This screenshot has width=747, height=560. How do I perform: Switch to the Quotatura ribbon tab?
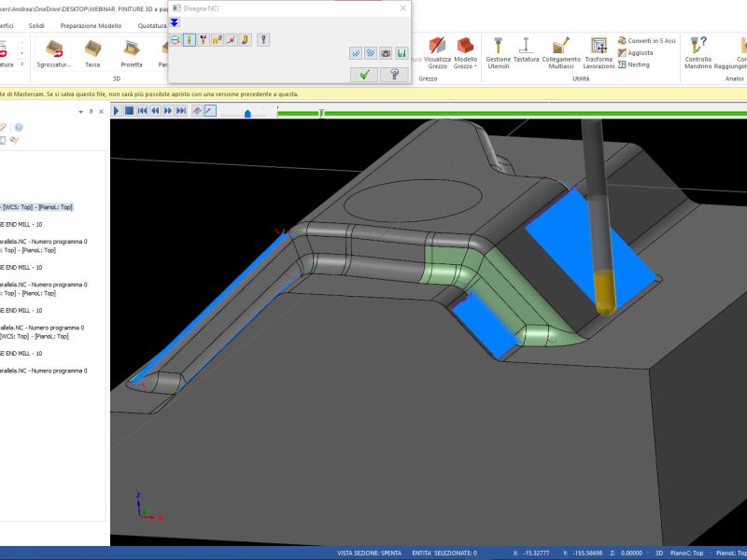[152, 26]
